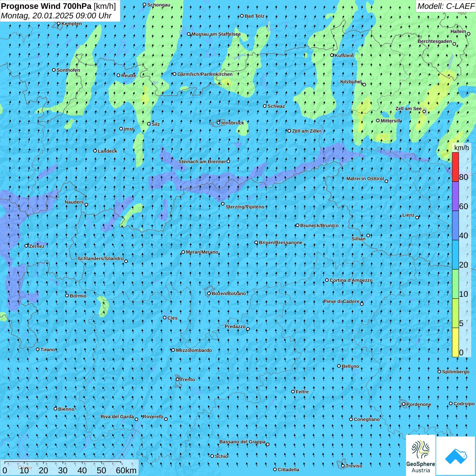Click the 'Bormio' label
Image resolution: width=476 pixels, height=476 pixels.
point(78,296)
